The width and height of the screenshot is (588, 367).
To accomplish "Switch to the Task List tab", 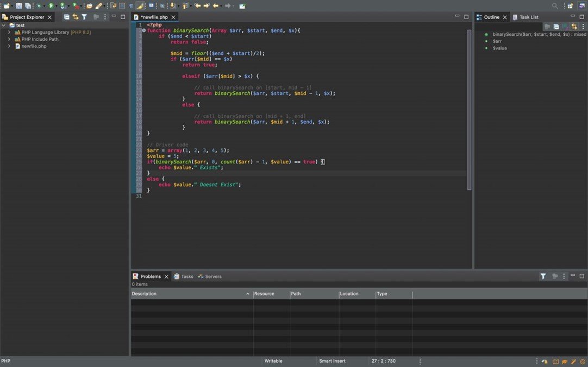I will [526, 17].
